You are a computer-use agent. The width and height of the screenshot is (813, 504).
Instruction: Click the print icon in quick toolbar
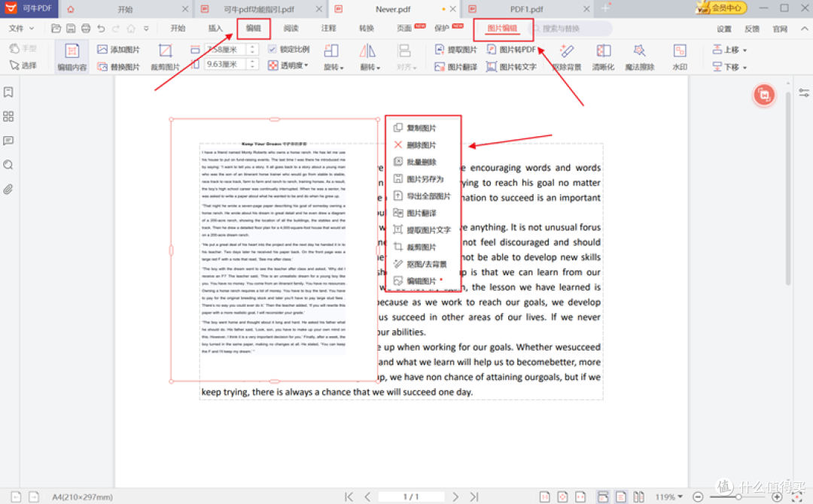[x=86, y=29]
